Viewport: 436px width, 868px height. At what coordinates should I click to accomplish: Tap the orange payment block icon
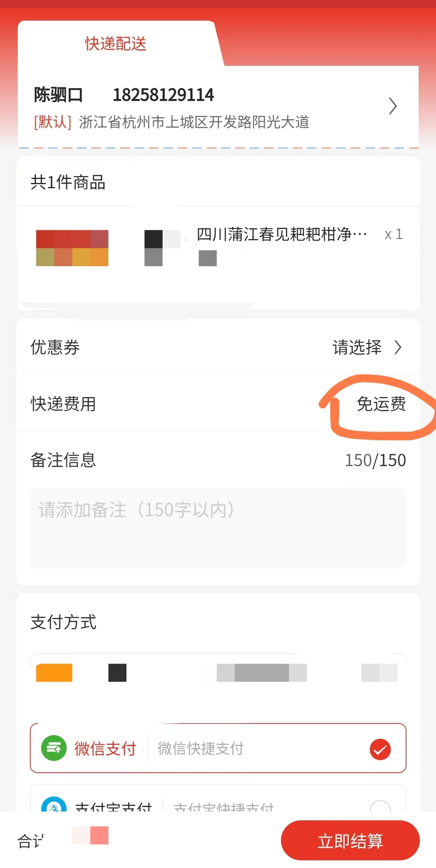tap(54, 673)
